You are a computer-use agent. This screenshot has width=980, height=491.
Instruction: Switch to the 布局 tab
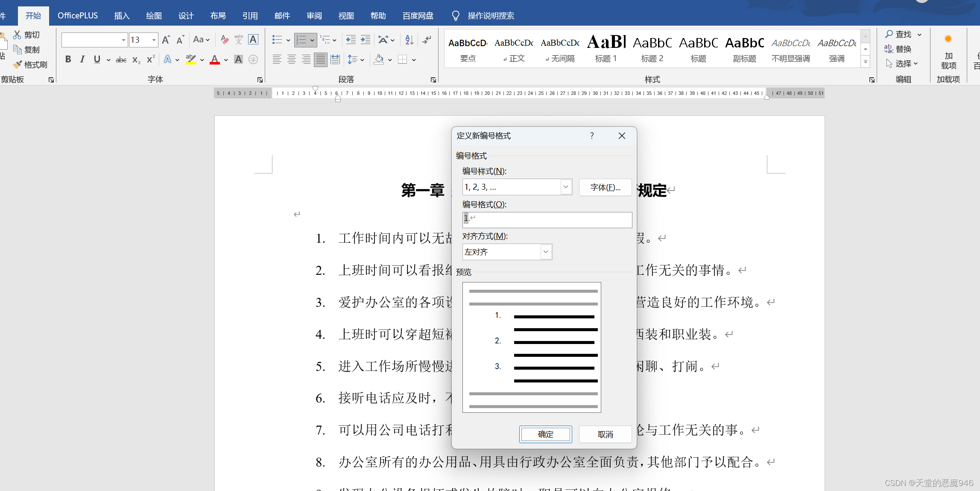click(218, 16)
